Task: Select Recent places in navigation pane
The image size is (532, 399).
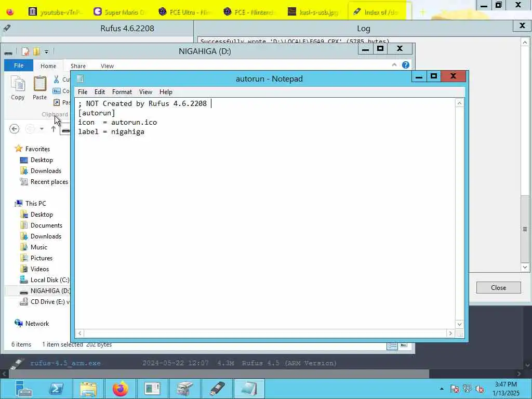Action: coord(49,181)
